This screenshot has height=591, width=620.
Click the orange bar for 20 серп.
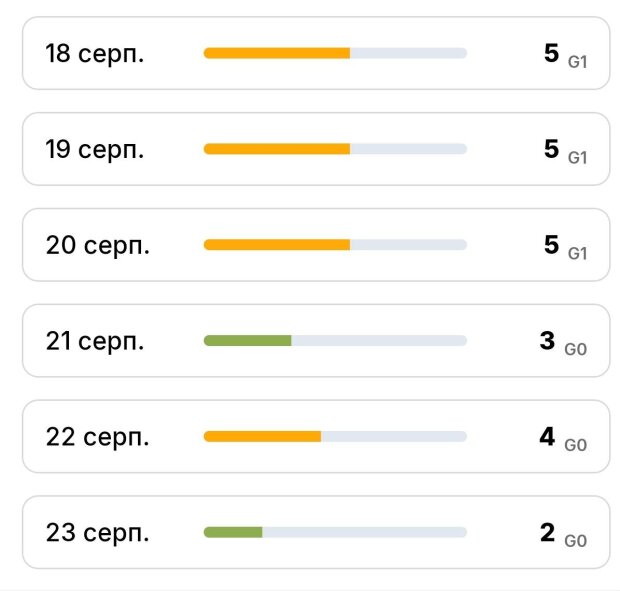(277, 245)
